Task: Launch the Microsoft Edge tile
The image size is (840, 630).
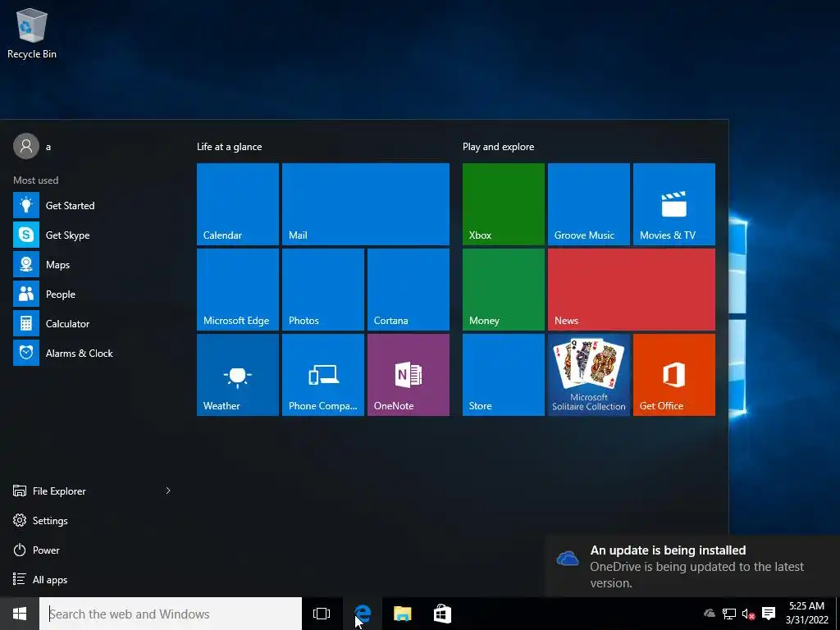Action: point(238,290)
